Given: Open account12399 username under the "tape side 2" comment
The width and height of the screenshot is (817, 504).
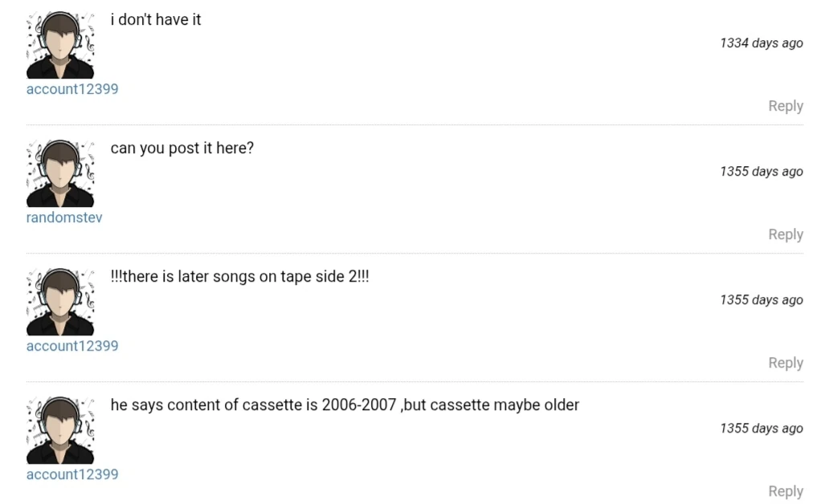Looking at the screenshot, I should point(72,346).
